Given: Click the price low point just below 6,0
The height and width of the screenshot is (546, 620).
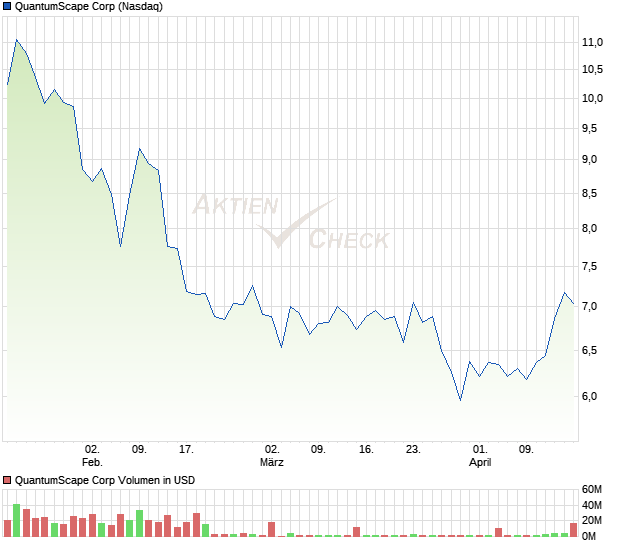Looking at the screenshot, I should pyautogui.click(x=460, y=400).
